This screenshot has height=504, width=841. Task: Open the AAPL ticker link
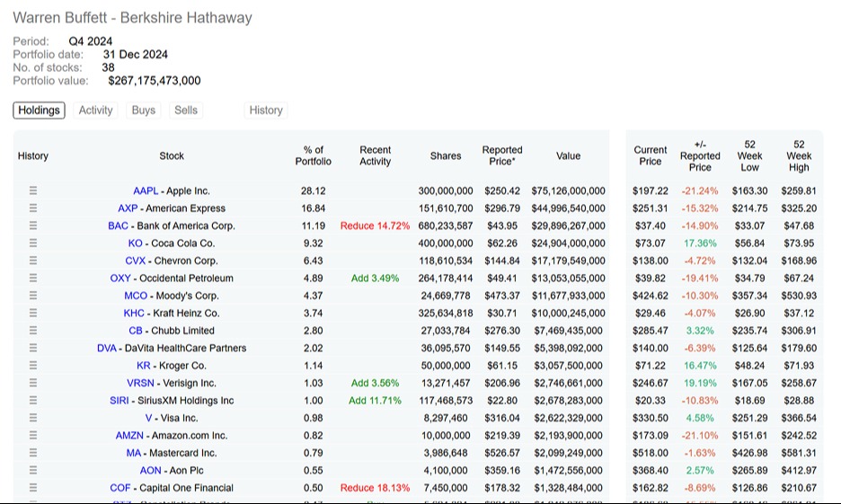click(x=146, y=190)
